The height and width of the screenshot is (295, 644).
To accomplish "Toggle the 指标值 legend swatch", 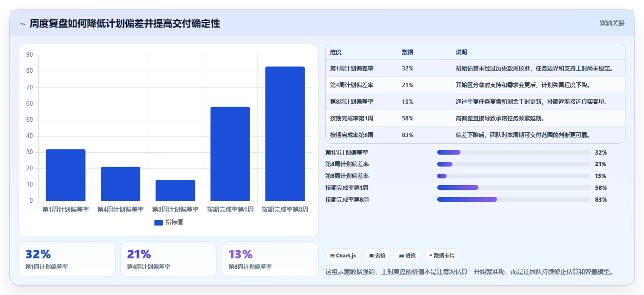I will pos(158,223).
